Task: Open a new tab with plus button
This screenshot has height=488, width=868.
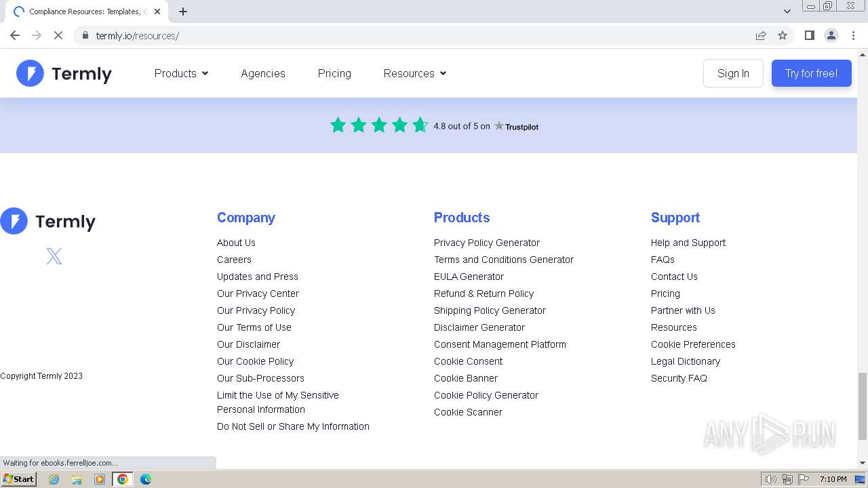Action: (x=183, y=12)
